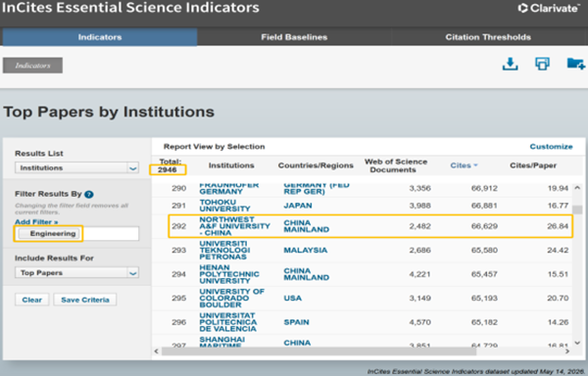The image size is (588, 376).
Task: Open the Add Filter expander link
Action: tap(36, 221)
